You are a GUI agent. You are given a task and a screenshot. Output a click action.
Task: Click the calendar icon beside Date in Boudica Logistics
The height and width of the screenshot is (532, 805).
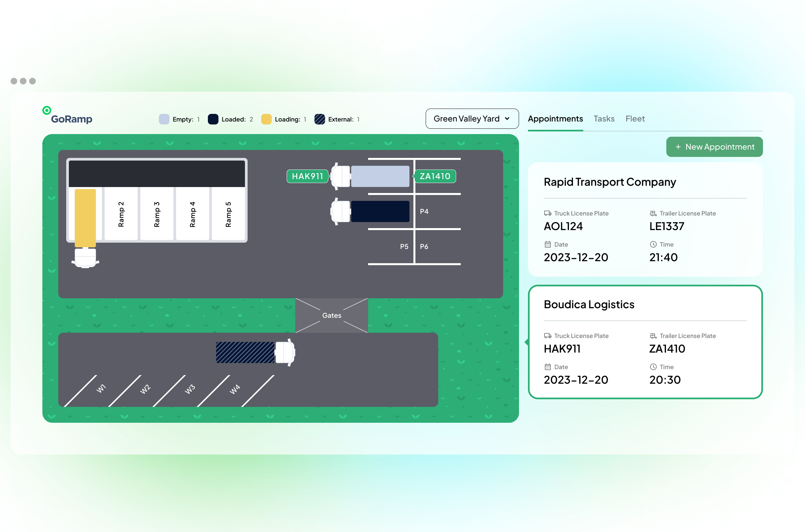click(x=547, y=367)
